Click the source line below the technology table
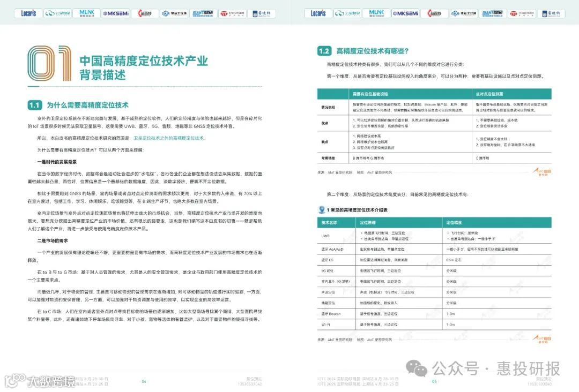The image size is (579, 392). (354, 340)
